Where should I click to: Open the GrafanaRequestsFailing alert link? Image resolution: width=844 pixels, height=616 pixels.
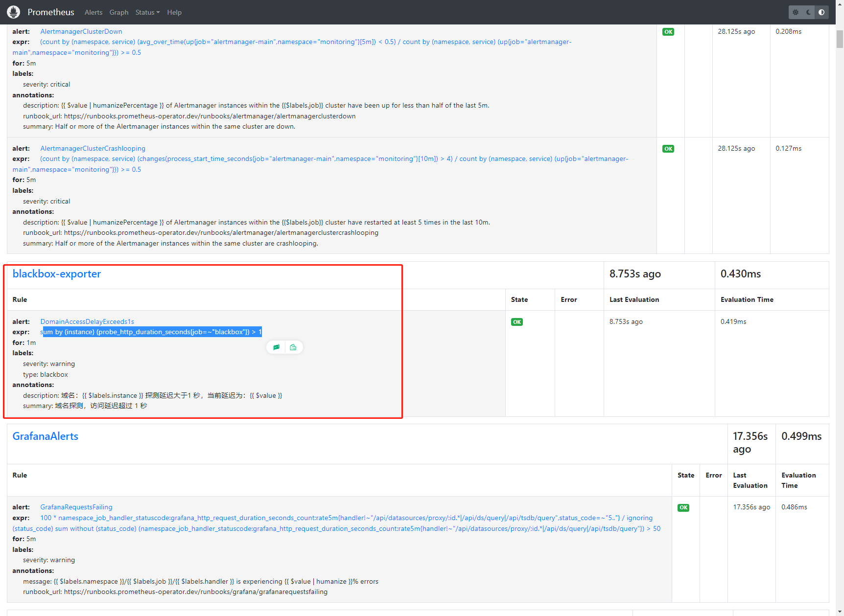76,507
